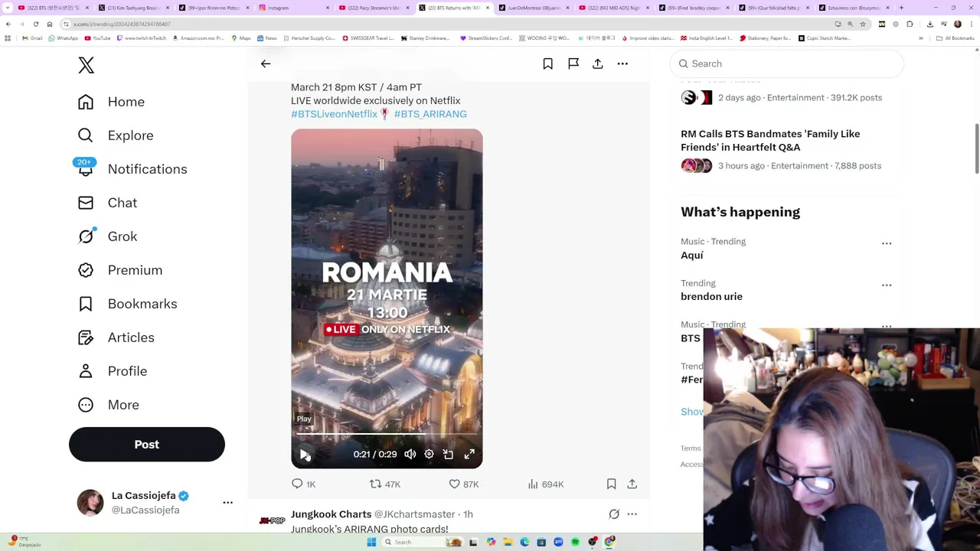Open more options on Jungkook Charts post
The image size is (980, 551).
click(632, 514)
